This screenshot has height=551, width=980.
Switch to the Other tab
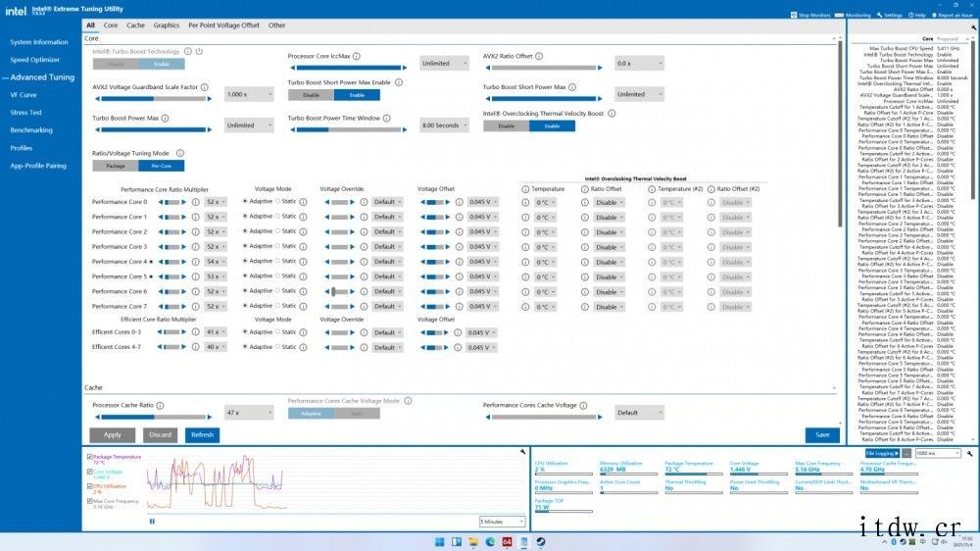(277, 25)
